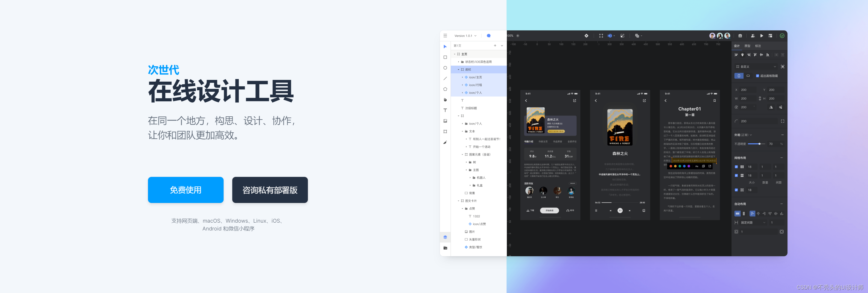Open the share collaborators icon
868x293 pixels.
click(753, 36)
